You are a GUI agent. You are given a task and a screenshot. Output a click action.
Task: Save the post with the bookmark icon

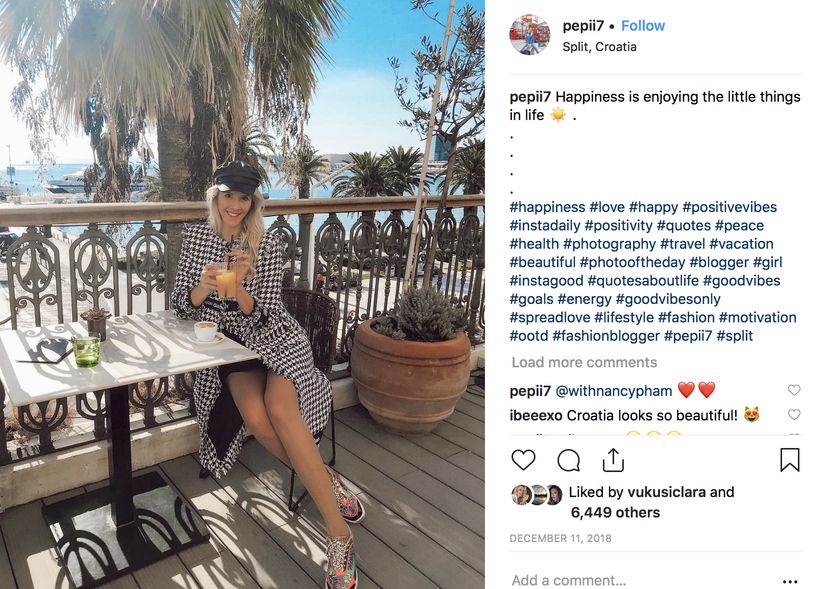coord(790,459)
